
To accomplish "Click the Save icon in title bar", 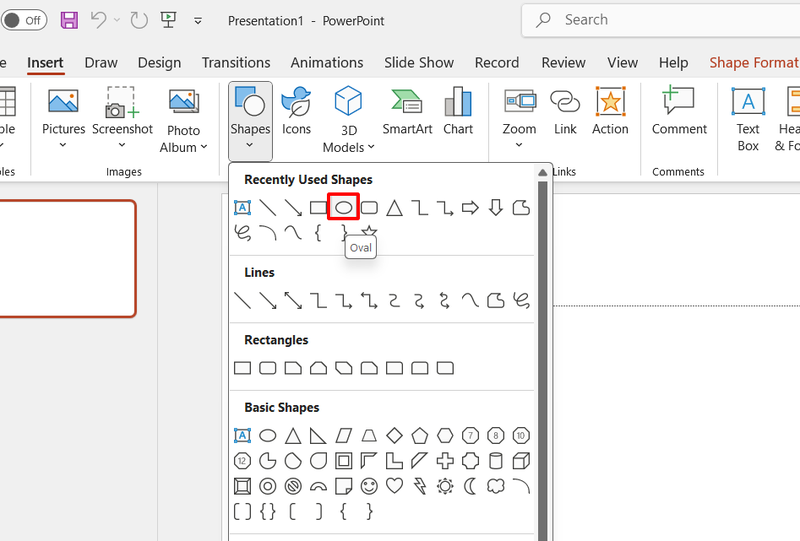I will pyautogui.click(x=69, y=20).
